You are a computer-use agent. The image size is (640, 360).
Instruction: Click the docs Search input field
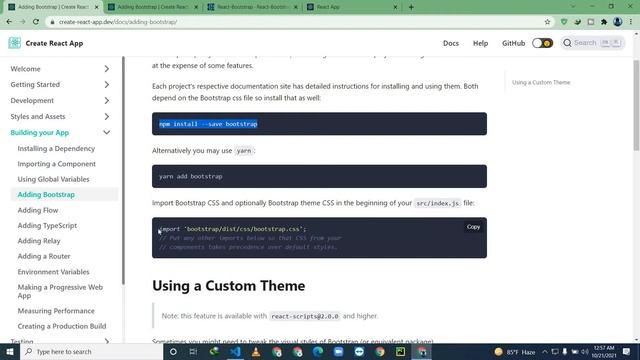point(593,43)
